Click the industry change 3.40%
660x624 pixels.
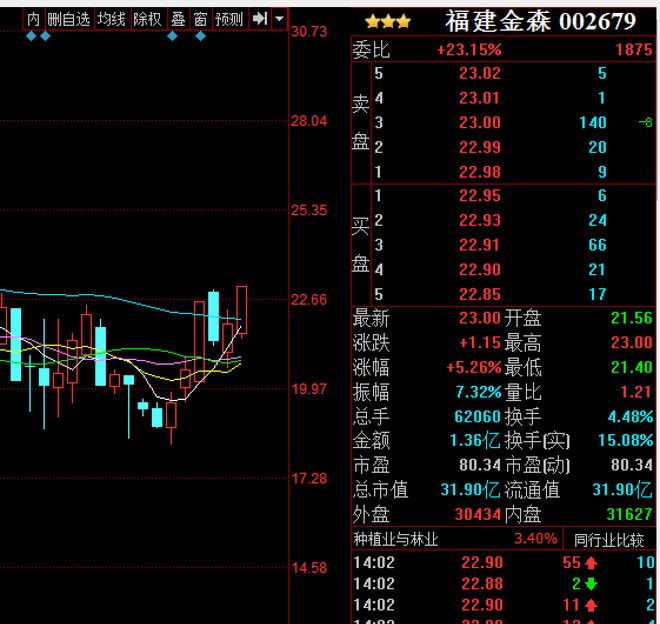coord(536,539)
